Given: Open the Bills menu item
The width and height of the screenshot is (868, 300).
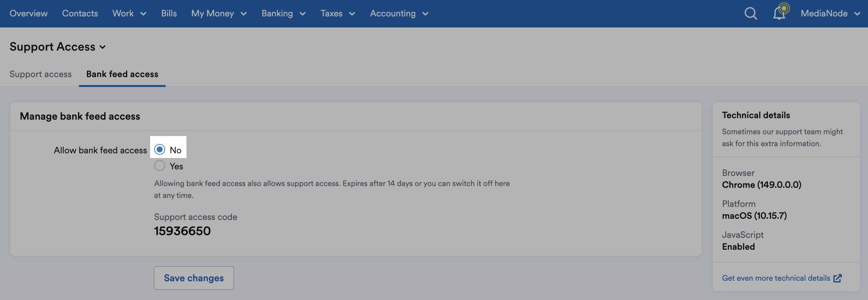Looking at the screenshot, I should point(169,13).
